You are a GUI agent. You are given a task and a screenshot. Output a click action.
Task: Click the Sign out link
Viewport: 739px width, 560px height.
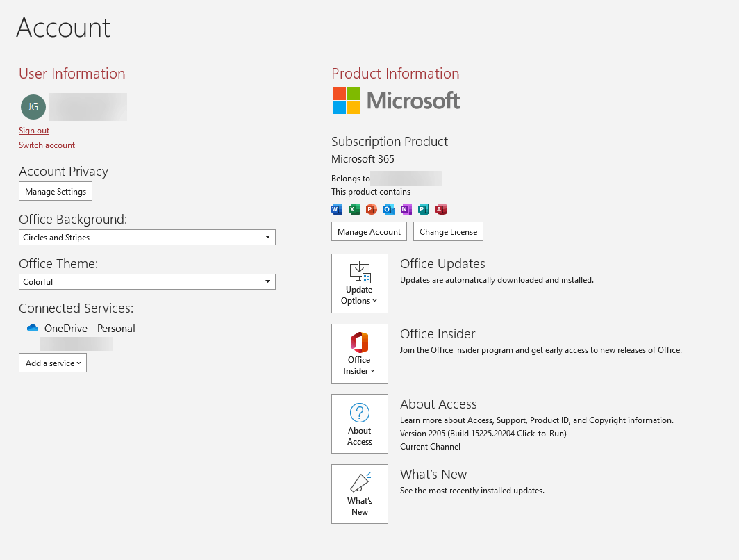(33, 130)
